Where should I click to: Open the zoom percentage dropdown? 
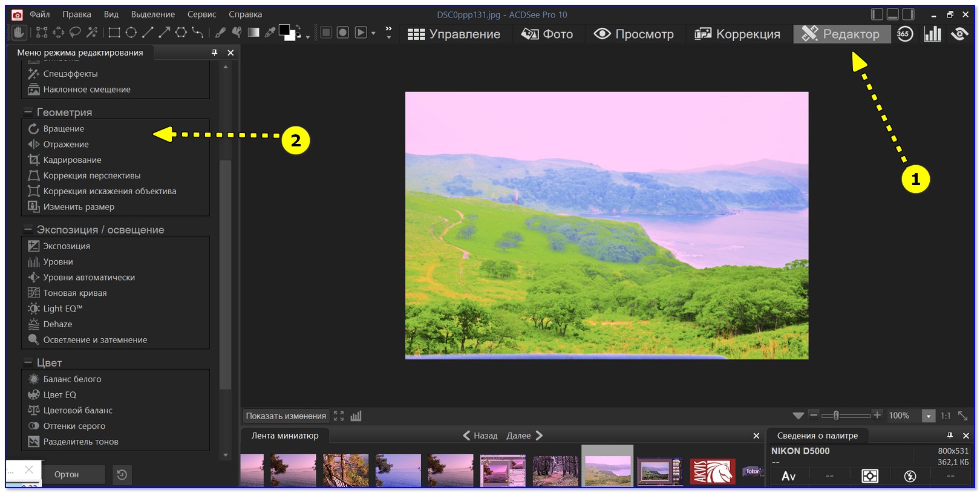click(x=929, y=416)
